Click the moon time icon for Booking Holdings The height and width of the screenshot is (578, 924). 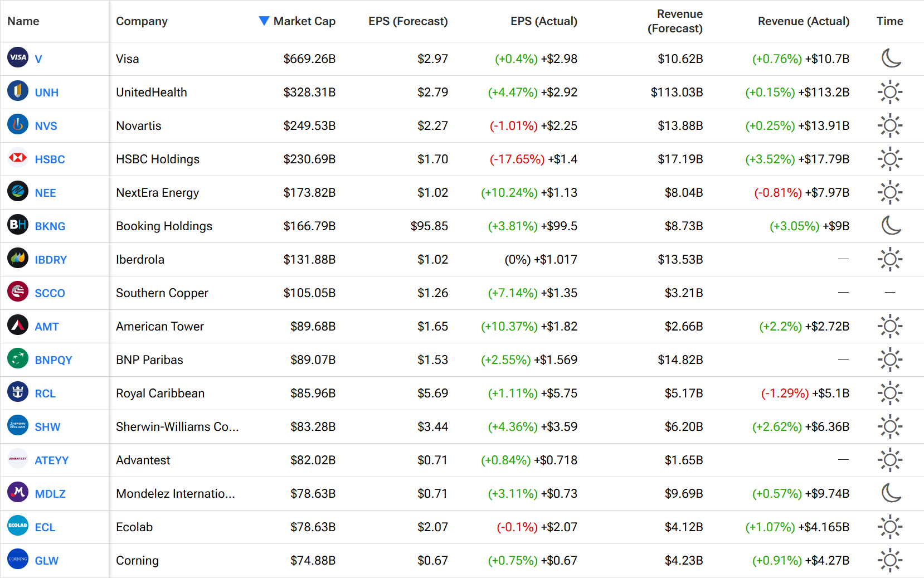pyautogui.click(x=891, y=225)
